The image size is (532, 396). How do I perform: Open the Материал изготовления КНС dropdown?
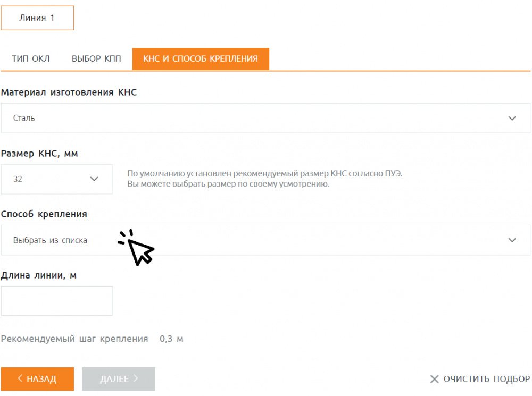point(265,118)
